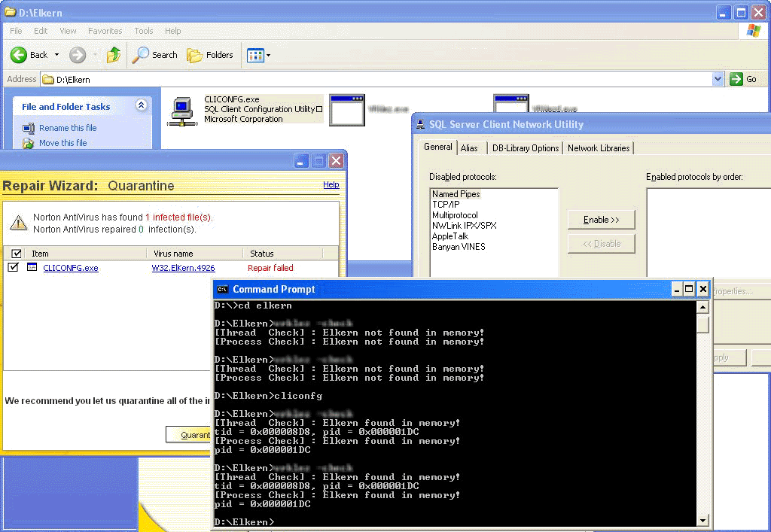The image size is (771, 532).
Task: Toggle the select-all checkbox in Item header
Action: (x=17, y=254)
